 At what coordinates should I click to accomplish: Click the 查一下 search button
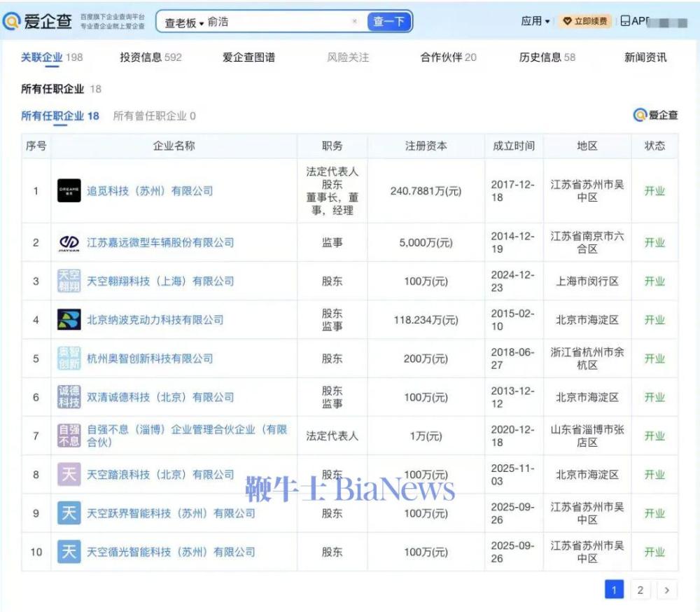388,22
